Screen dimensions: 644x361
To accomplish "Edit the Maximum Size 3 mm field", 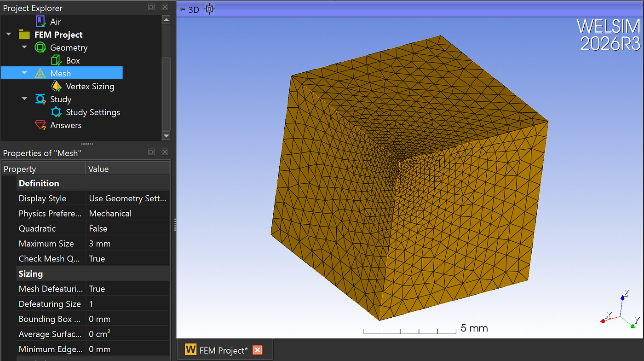I will pos(128,244).
